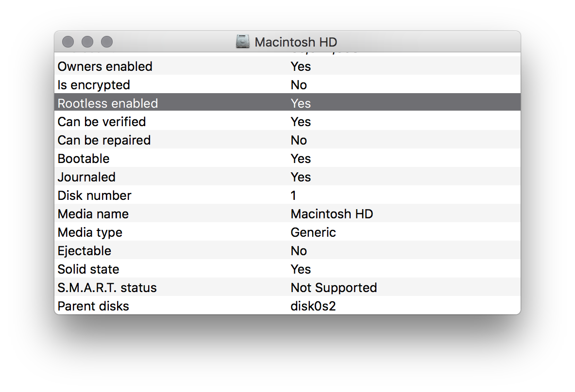Image resolution: width=575 pixels, height=392 pixels.
Task: Click the disk0s2 parent disk value
Action: pos(313,306)
